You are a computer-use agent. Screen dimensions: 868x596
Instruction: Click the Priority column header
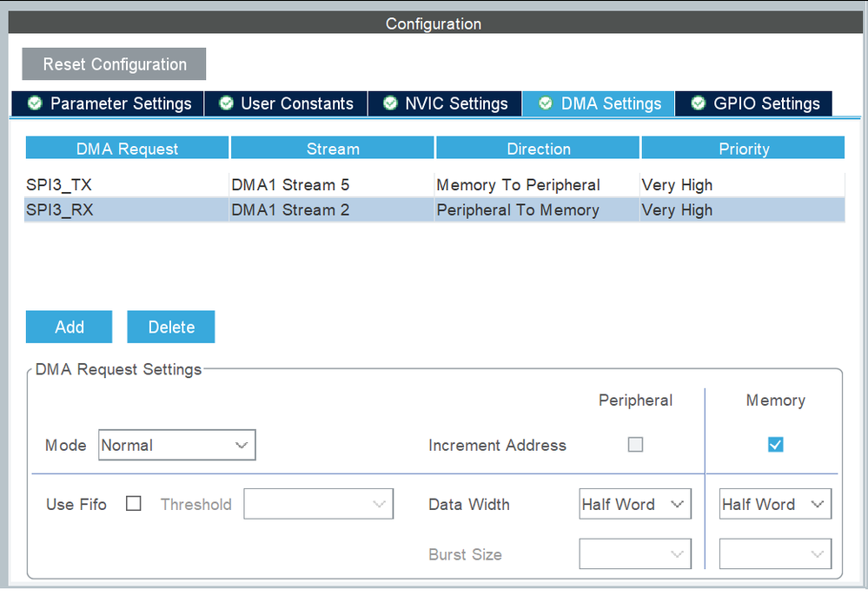[x=744, y=149]
